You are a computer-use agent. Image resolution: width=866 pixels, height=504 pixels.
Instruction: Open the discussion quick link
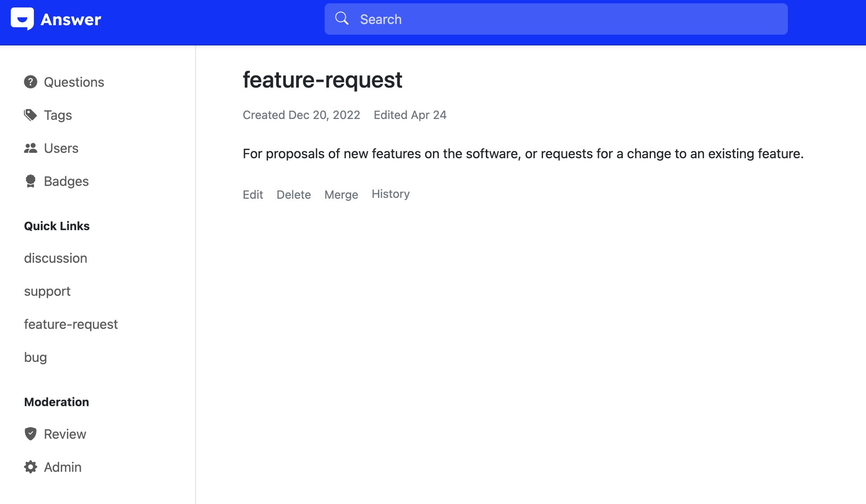pos(55,258)
